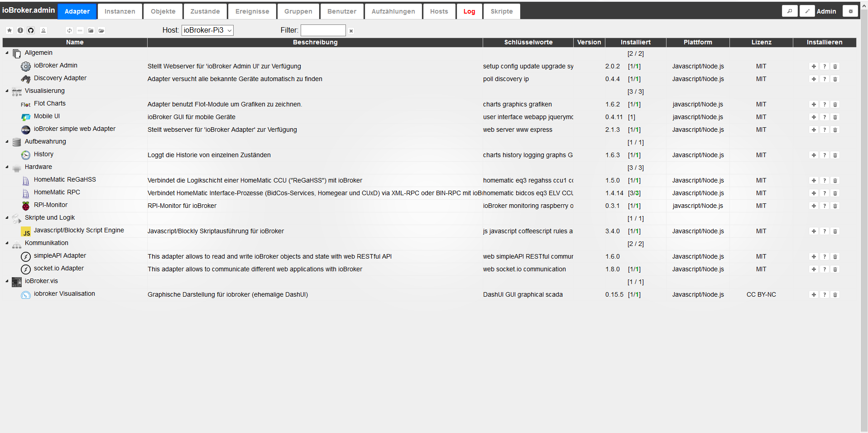This screenshot has width=868, height=433.
Task: Open the Host dropdown showing ioBroker-Pi3
Action: [x=207, y=30]
